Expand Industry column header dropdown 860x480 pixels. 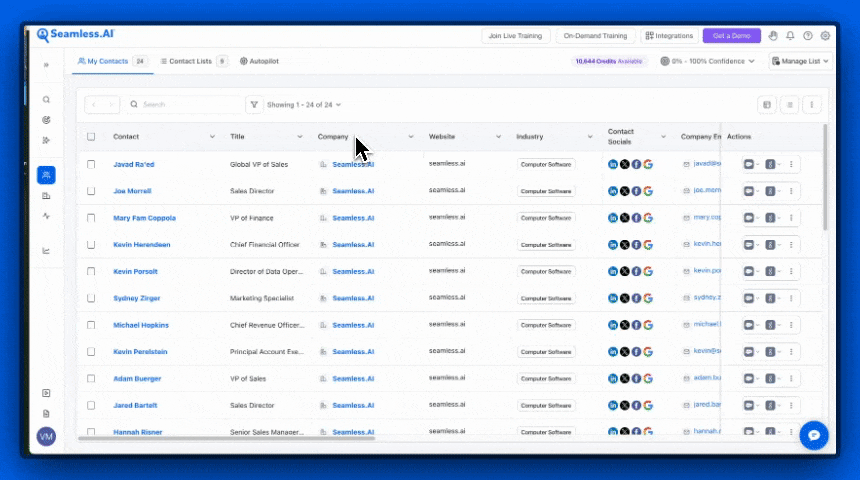(590, 137)
